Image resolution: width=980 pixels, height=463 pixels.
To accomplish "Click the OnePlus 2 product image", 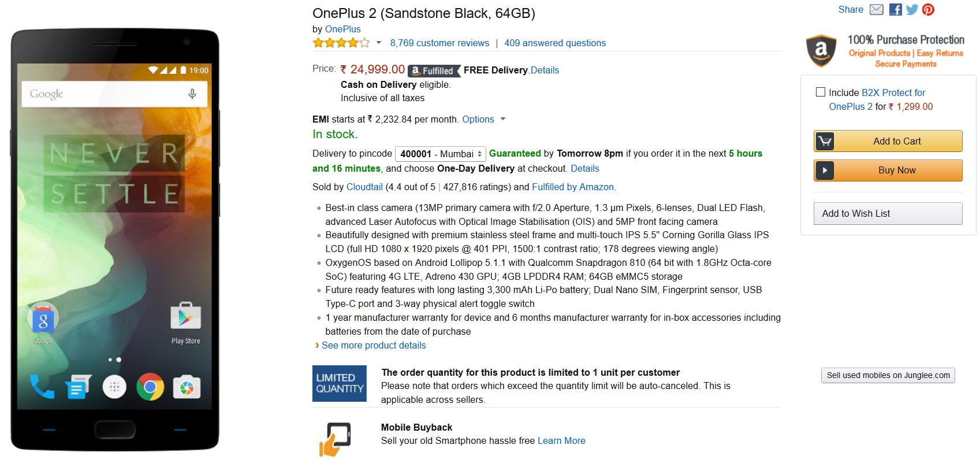I will pos(114,239).
